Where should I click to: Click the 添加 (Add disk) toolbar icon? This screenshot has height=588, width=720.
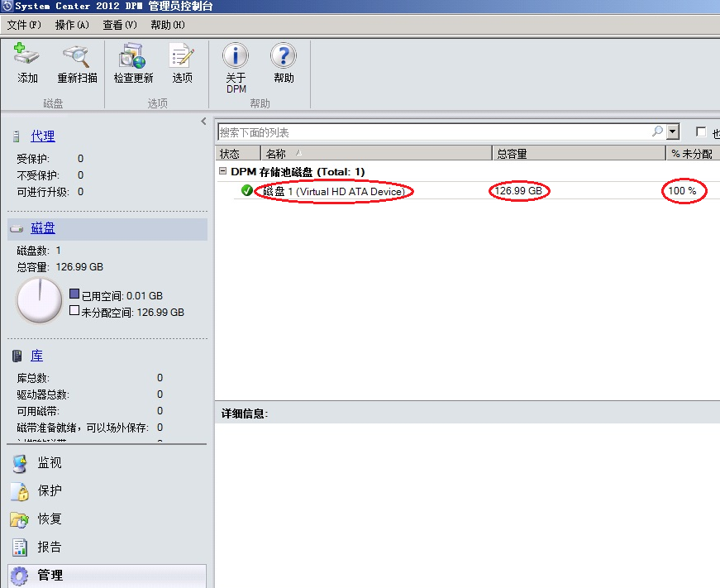[26, 54]
